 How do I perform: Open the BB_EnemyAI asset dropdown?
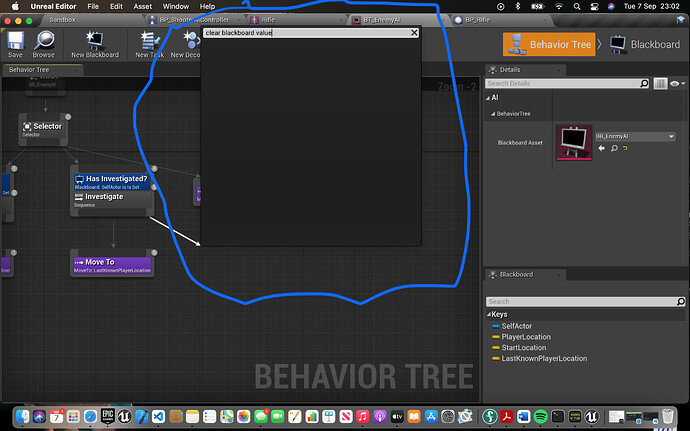[x=635, y=136]
